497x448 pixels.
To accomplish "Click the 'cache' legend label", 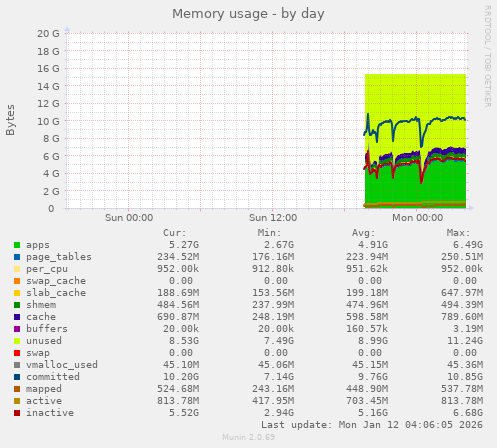I will 41,317.
